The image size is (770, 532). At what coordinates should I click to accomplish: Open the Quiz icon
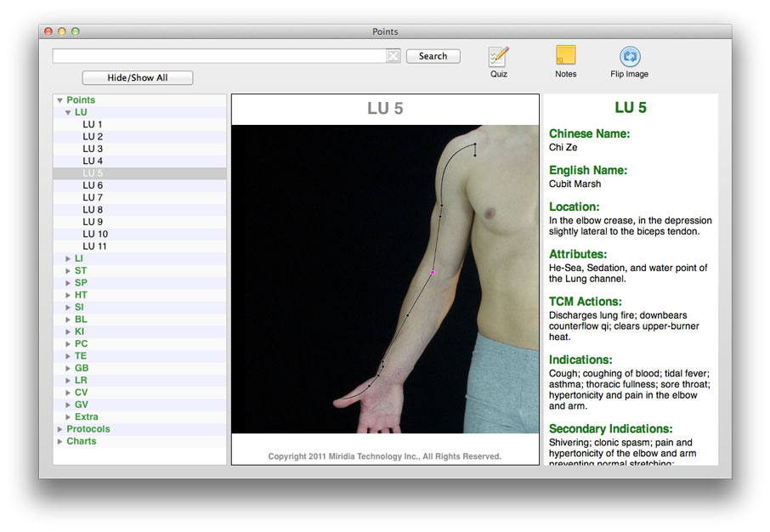pyautogui.click(x=498, y=57)
